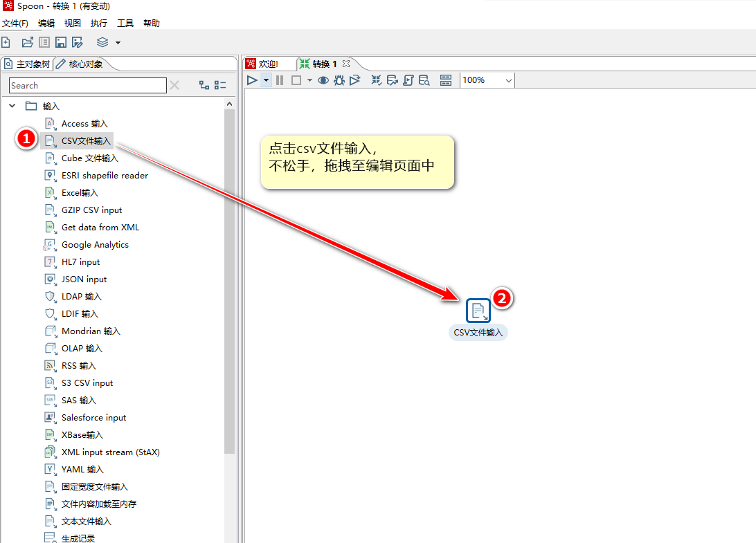Collapse the 输入 folder chevron

12,106
